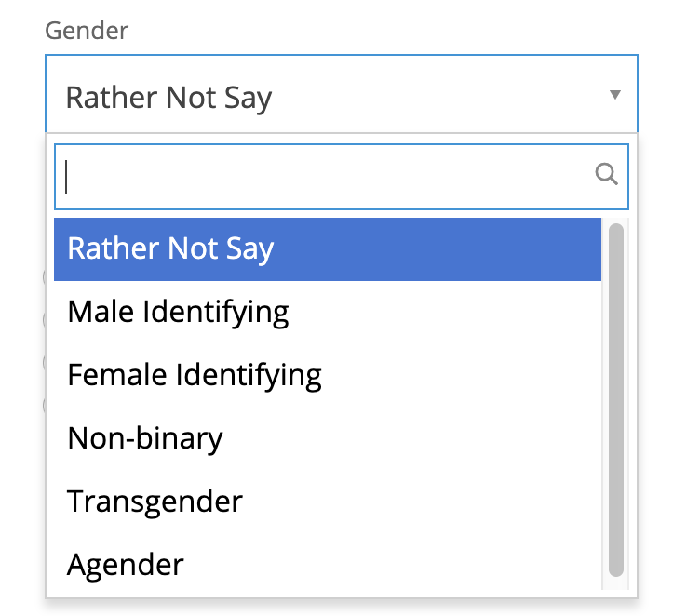Viewport: 687px width, 616px height.
Task: Click the Gender field label
Action: point(87,31)
